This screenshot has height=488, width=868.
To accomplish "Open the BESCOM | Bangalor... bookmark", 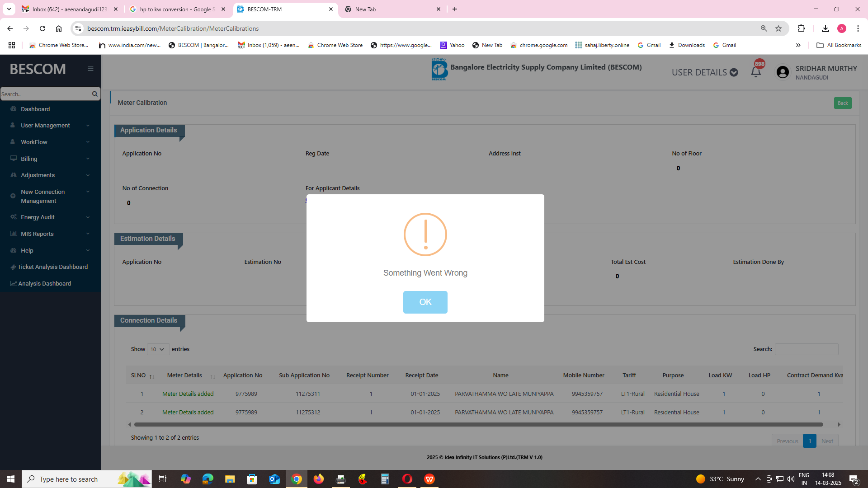I will tap(198, 45).
